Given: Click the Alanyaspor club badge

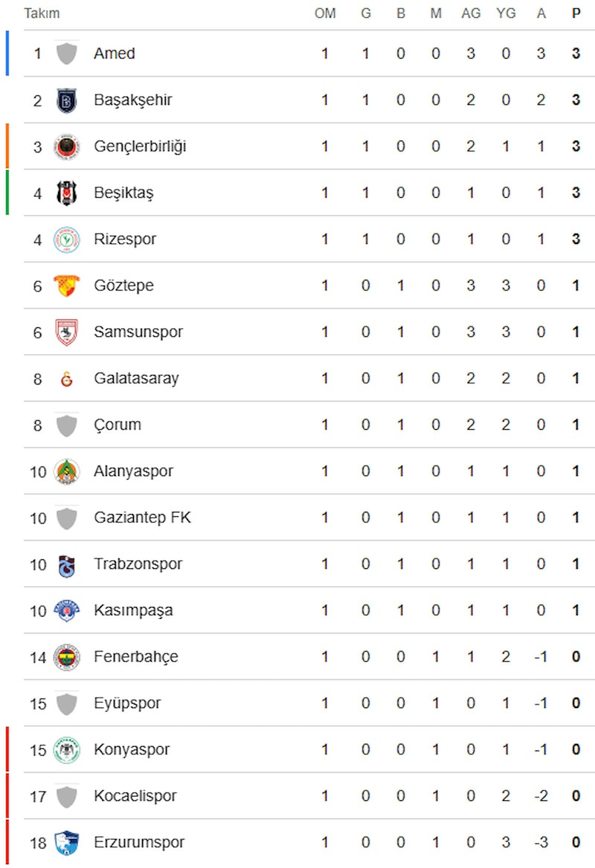Looking at the screenshot, I should tap(66, 472).
